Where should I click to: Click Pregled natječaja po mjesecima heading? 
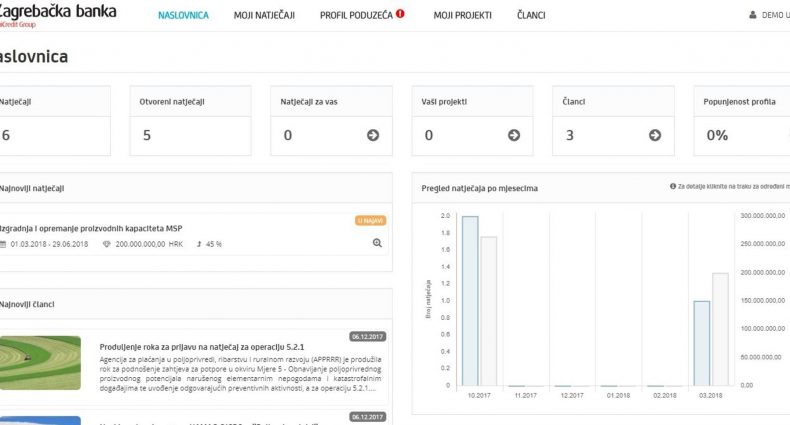[480, 188]
